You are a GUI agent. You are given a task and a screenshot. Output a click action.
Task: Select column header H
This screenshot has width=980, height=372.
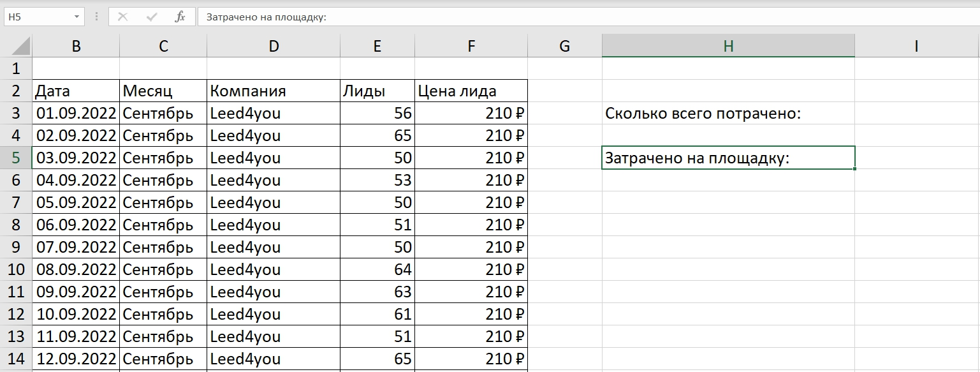point(727,45)
